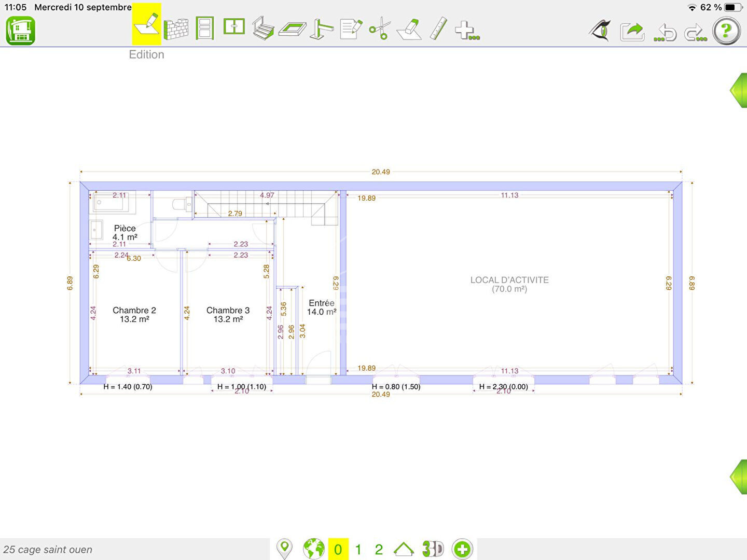Open the plus more tools menu
747x560 pixels.
466,30
